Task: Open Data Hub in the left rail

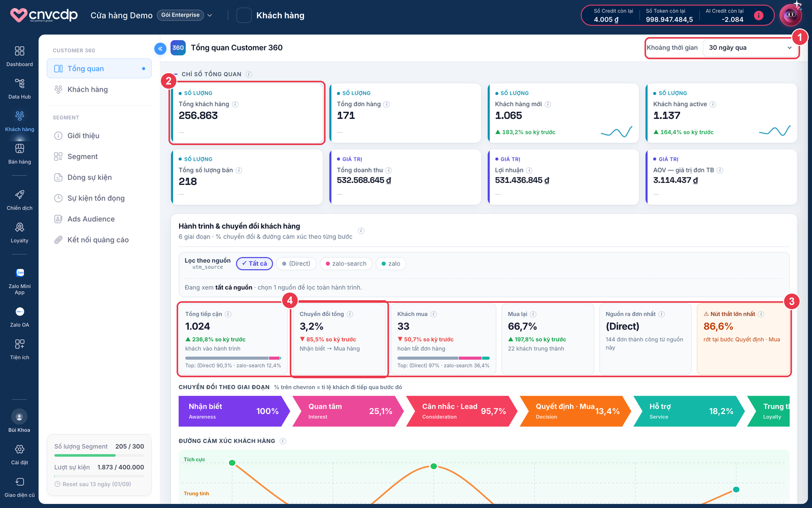Action: click(19, 88)
